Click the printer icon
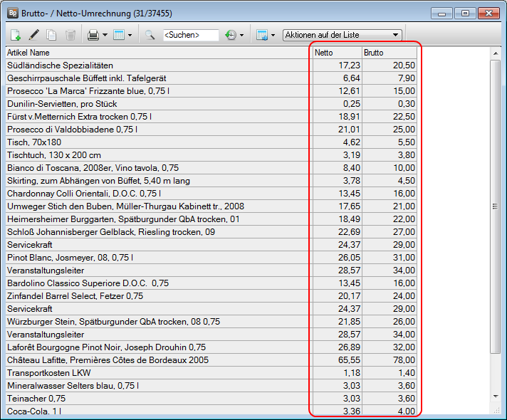The width and height of the screenshot is (507, 420). (x=93, y=35)
